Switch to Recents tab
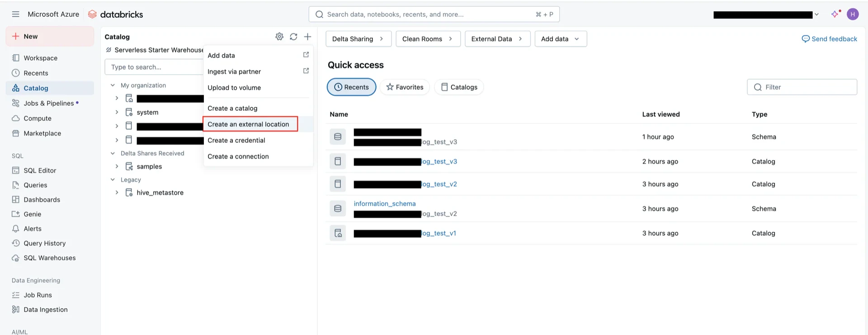The height and width of the screenshot is (335, 868). (351, 87)
